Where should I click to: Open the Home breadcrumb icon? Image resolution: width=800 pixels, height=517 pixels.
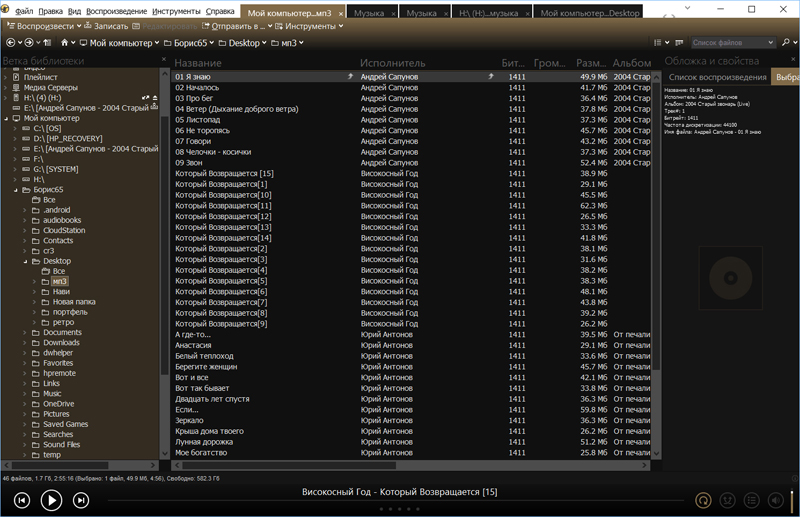pos(64,43)
